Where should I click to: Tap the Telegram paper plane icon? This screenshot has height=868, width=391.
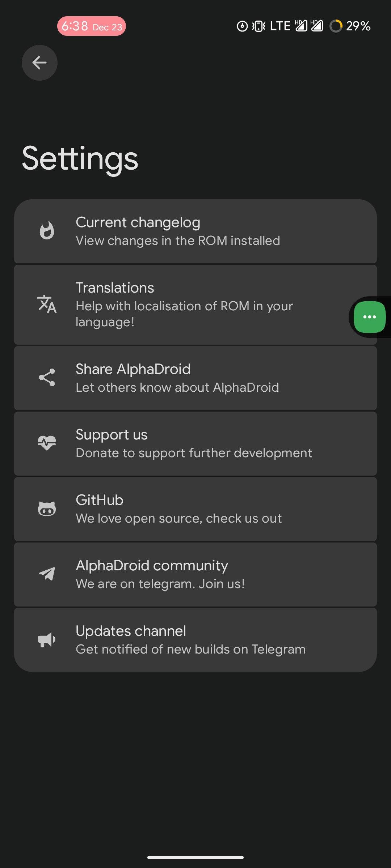pyautogui.click(x=47, y=574)
